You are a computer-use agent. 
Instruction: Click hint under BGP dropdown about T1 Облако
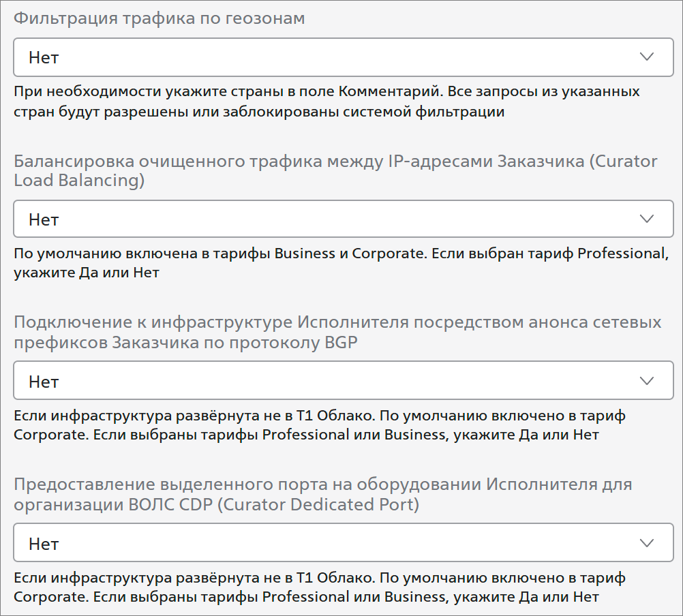(319, 425)
